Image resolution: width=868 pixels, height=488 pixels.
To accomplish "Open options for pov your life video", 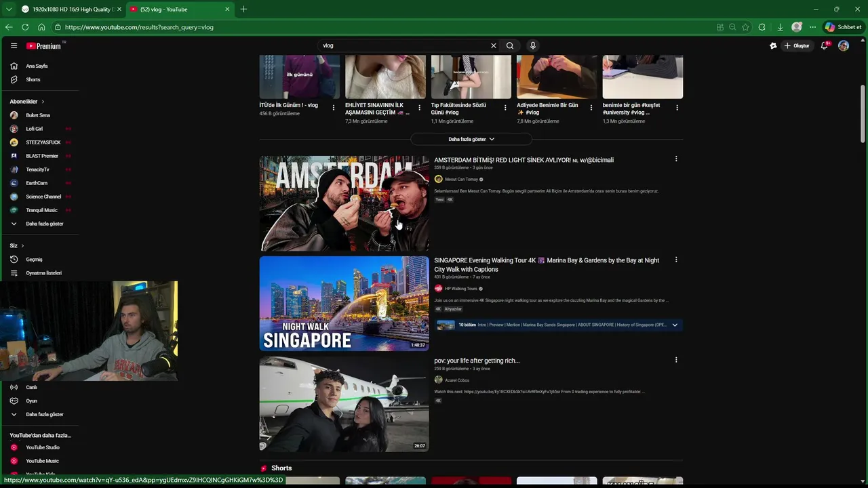I will pos(675,360).
